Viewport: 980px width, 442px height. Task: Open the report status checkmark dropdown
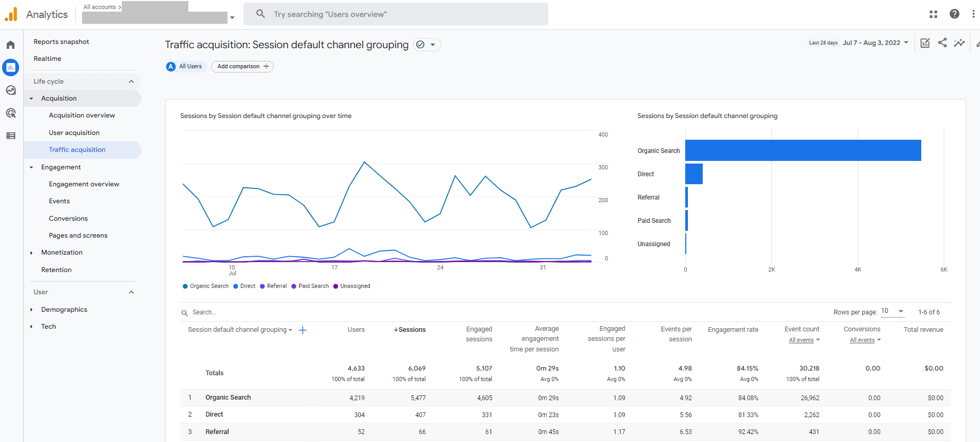click(x=427, y=44)
